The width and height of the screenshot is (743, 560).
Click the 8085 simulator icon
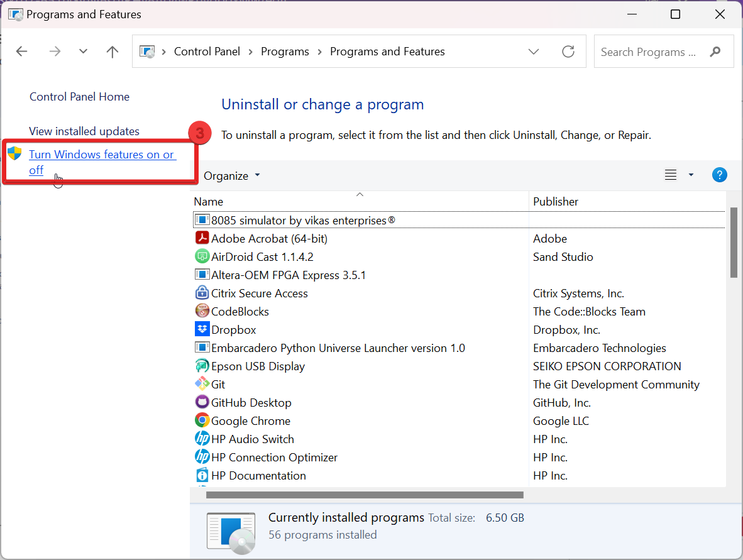click(x=202, y=220)
